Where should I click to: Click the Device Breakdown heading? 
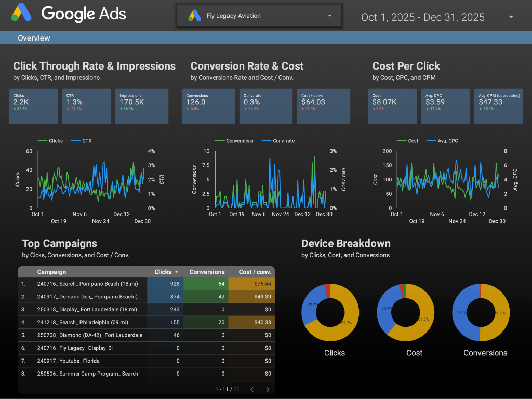click(x=345, y=244)
